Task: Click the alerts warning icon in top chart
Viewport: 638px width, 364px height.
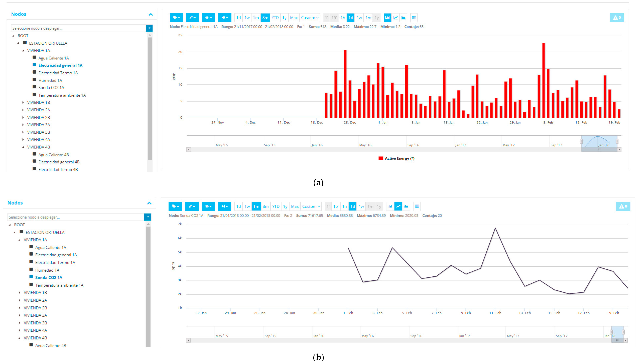Action: point(616,17)
